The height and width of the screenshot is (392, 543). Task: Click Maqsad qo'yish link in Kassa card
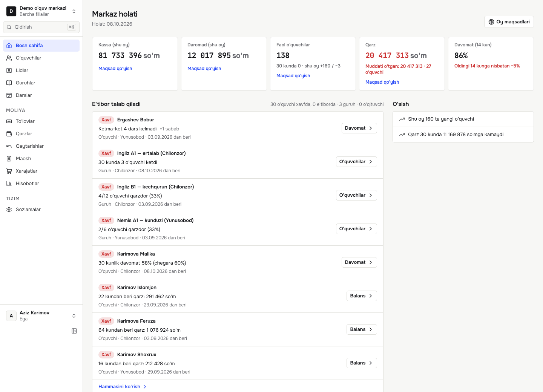pyautogui.click(x=115, y=69)
